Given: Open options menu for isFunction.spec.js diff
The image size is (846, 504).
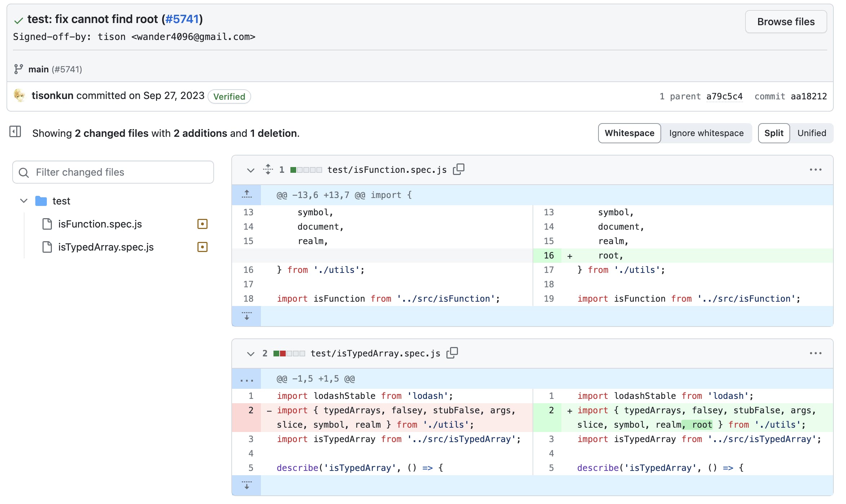Looking at the screenshot, I should [x=816, y=170].
